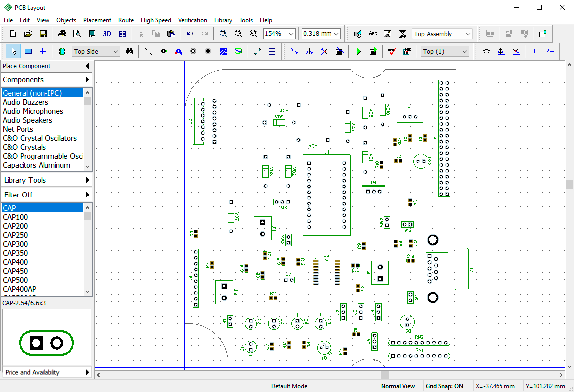
Task: Select Capacitors Aluminum library
Action: pyautogui.click(x=43, y=165)
